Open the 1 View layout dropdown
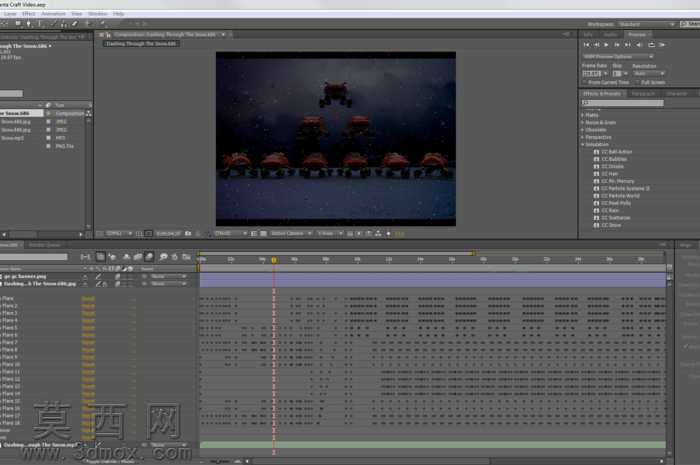Image resolution: width=700 pixels, height=465 pixels. [330, 233]
